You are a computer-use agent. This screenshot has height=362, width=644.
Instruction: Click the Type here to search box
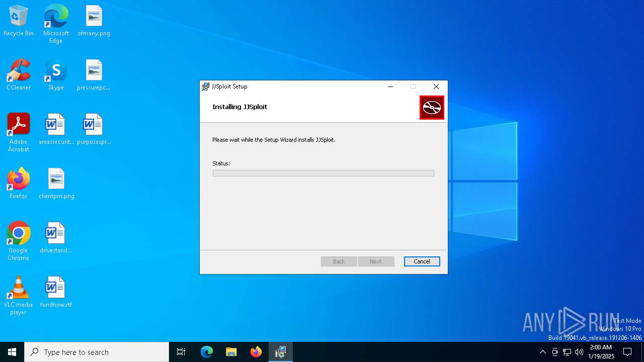click(x=97, y=352)
